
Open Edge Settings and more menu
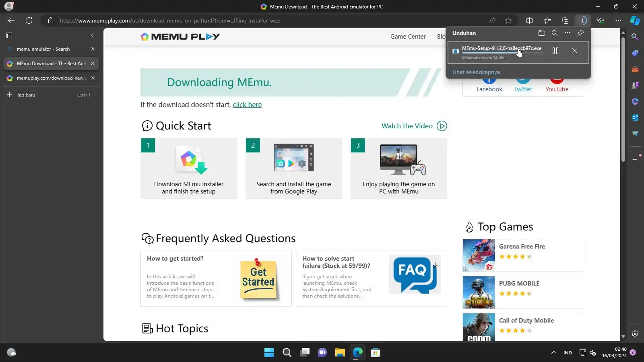pos(618,21)
